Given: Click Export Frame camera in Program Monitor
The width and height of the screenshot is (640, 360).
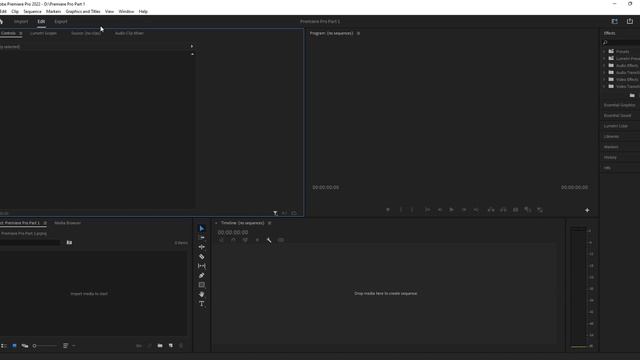Looking at the screenshot, I should 516,210.
